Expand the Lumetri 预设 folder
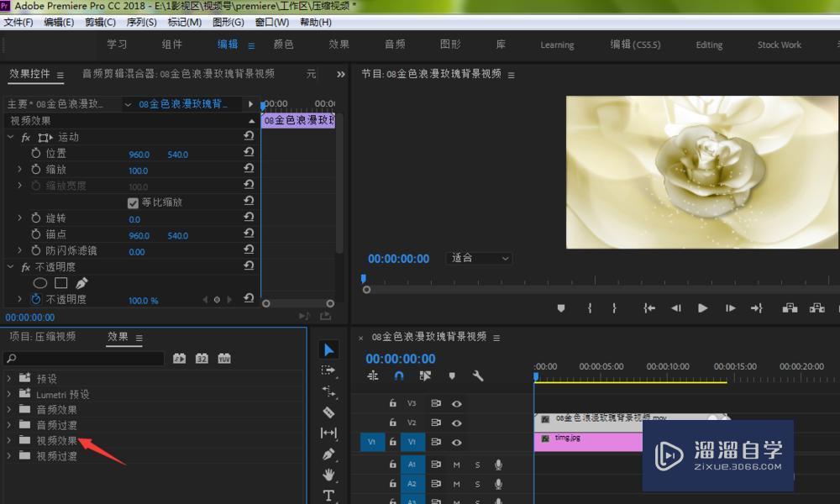840x504 pixels. [x=9, y=394]
